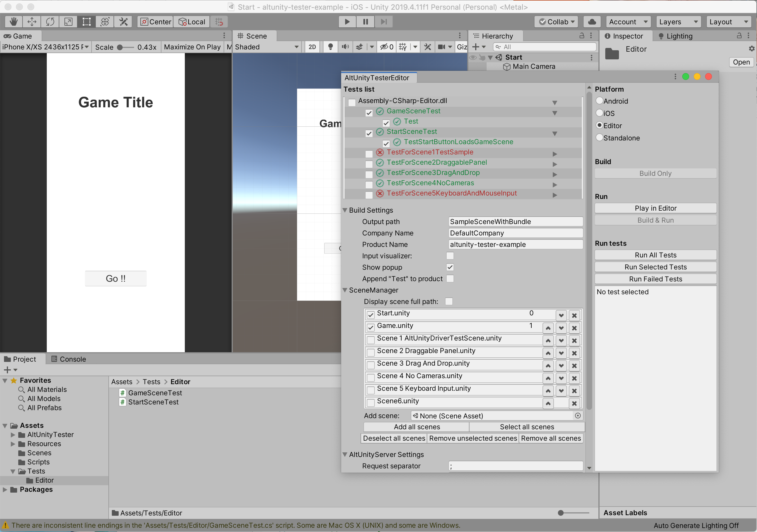Click the Add all scenes button
Viewport: 757px width, 532px height.
[416, 427]
